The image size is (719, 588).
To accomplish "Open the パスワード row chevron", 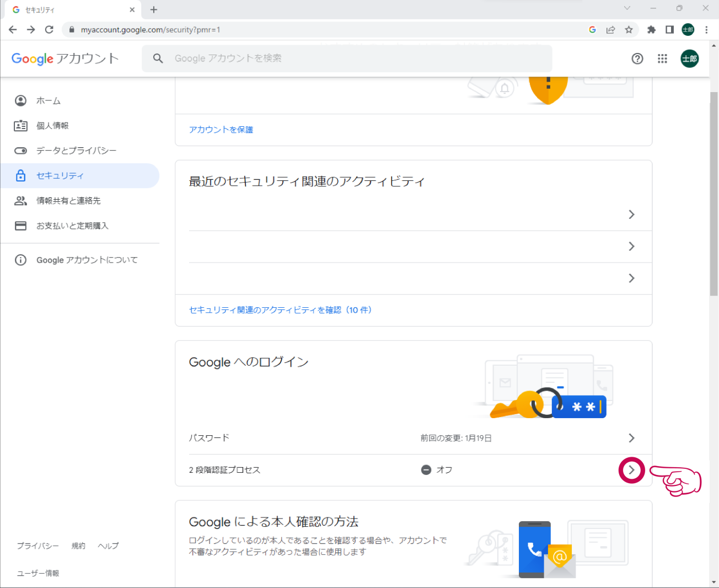I will pyautogui.click(x=631, y=438).
